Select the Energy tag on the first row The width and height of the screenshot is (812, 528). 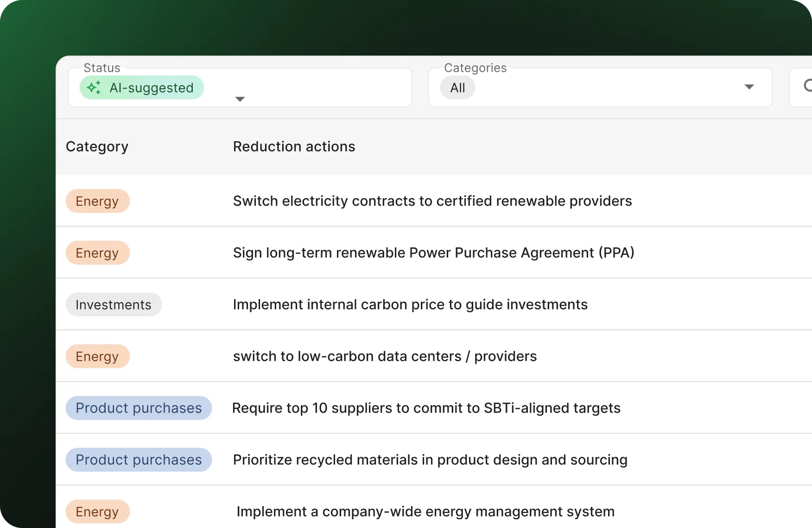click(97, 201)
